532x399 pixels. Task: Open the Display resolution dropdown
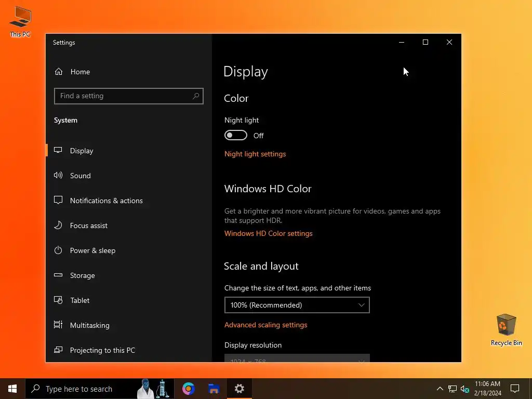[297, 358]
